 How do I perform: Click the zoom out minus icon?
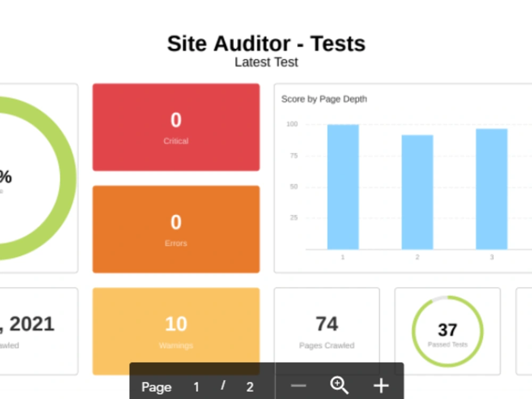[x=298, y=386]
